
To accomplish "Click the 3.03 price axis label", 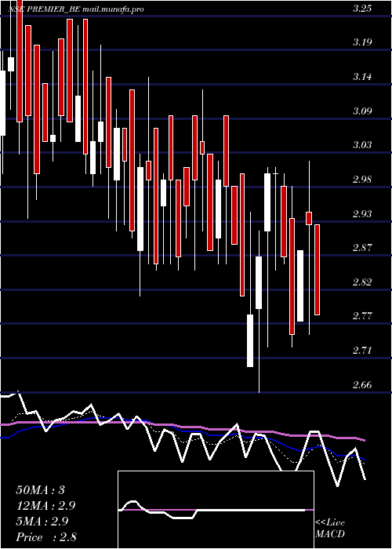I will coord(362,145).
